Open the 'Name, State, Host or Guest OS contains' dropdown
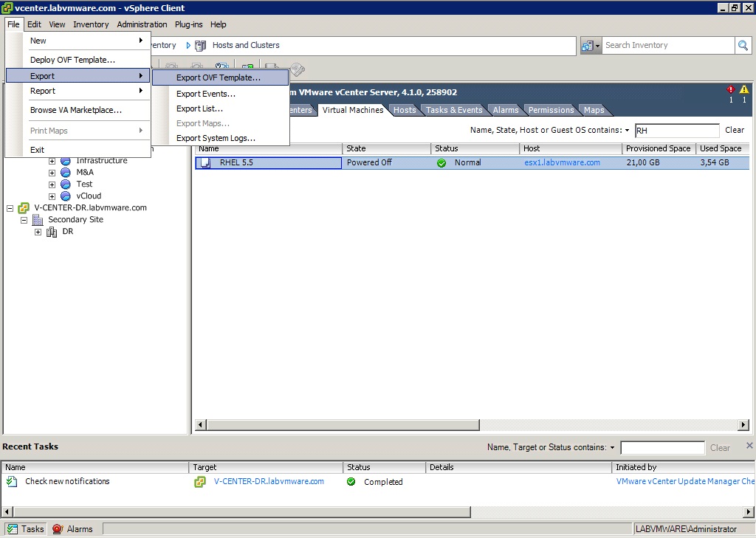 click(627, 130)
